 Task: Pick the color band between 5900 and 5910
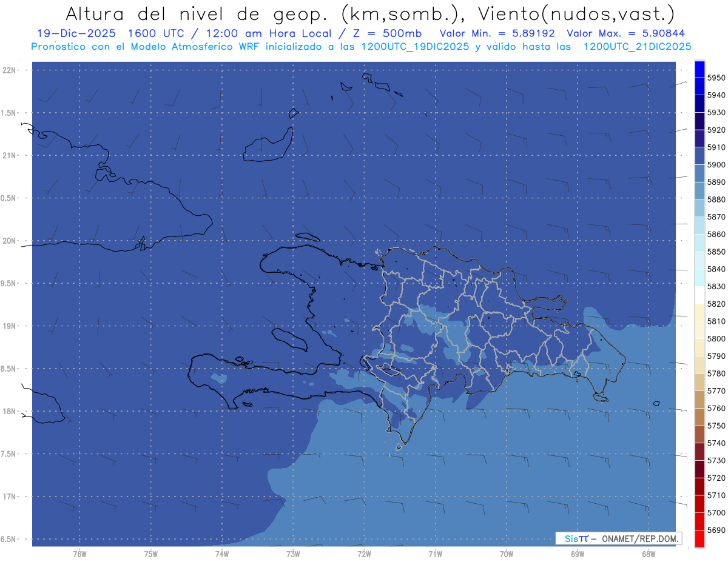click(x=699, y=156)
